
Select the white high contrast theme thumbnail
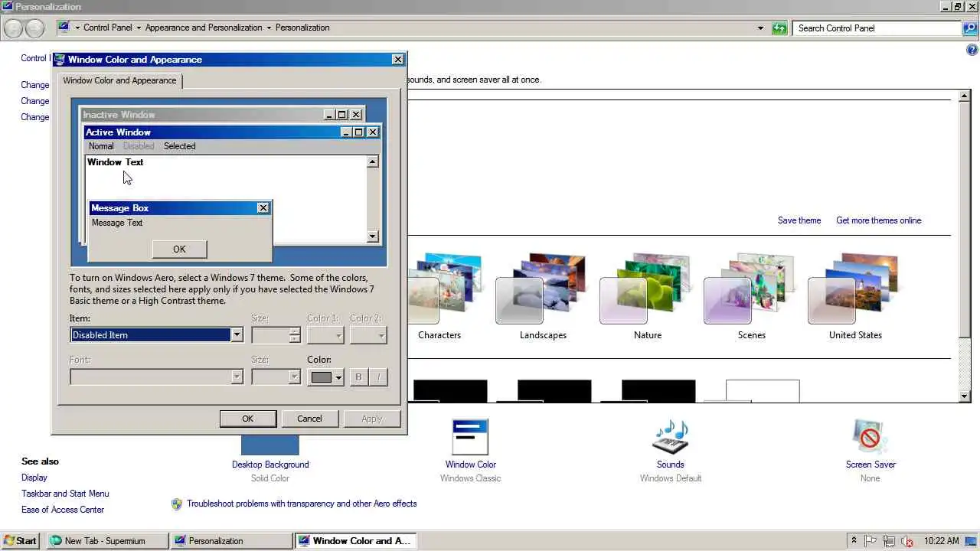pos(763,390)
